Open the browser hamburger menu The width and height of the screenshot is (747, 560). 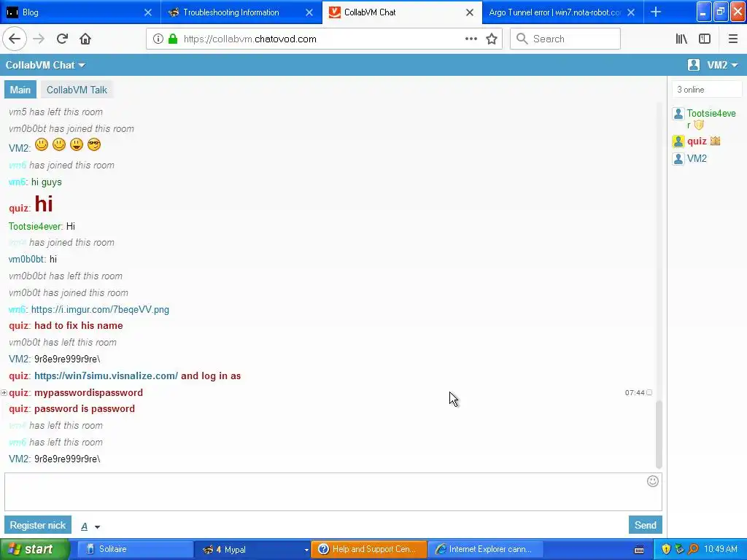click(x=732, y=39)
